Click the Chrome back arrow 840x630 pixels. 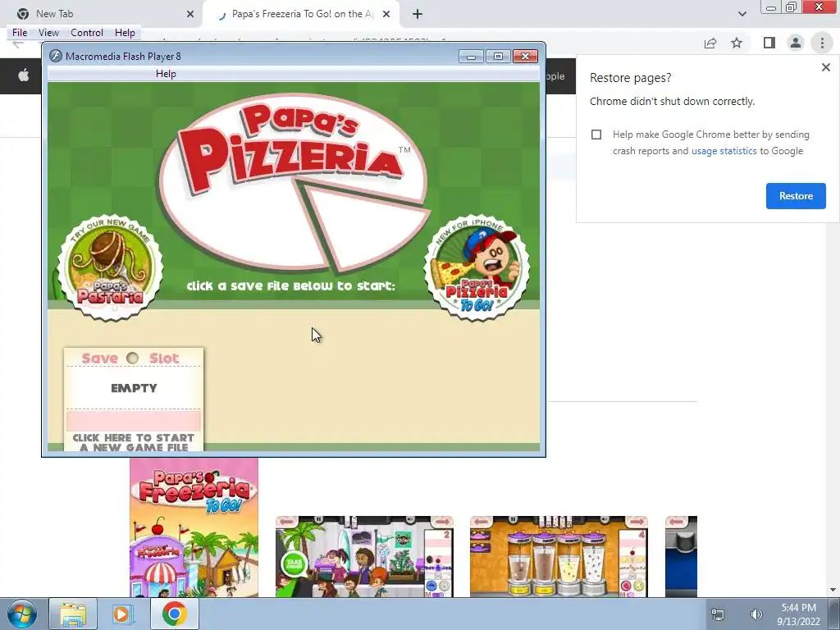18,43
